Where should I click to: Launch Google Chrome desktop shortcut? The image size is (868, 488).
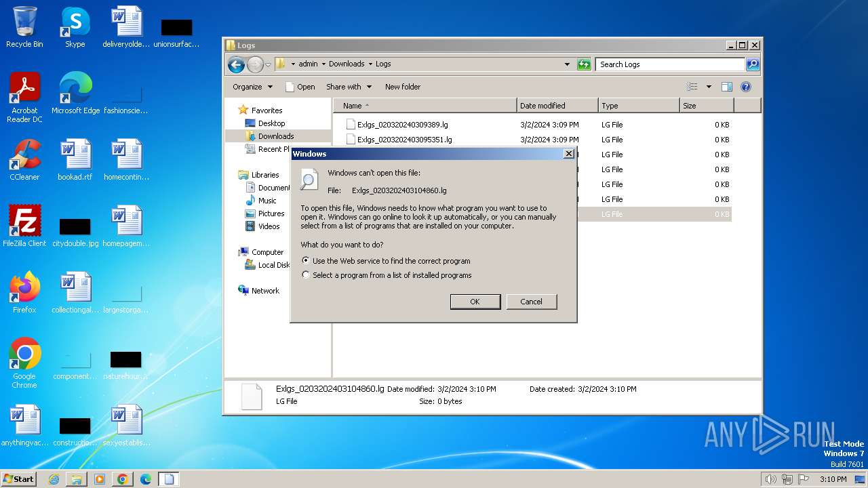[24, 363]
